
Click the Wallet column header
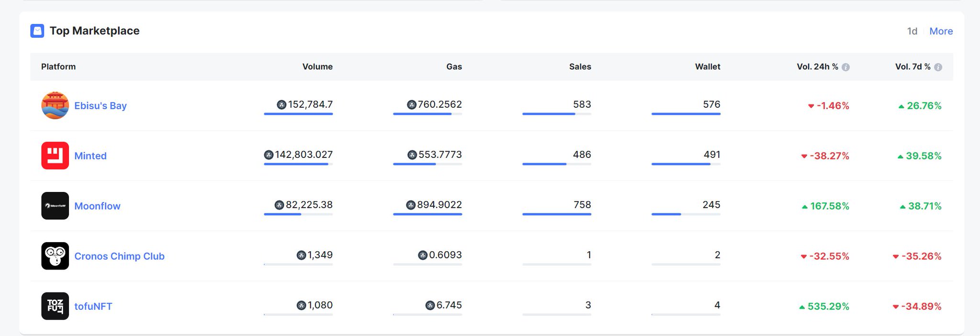click(x=707, y=67)
